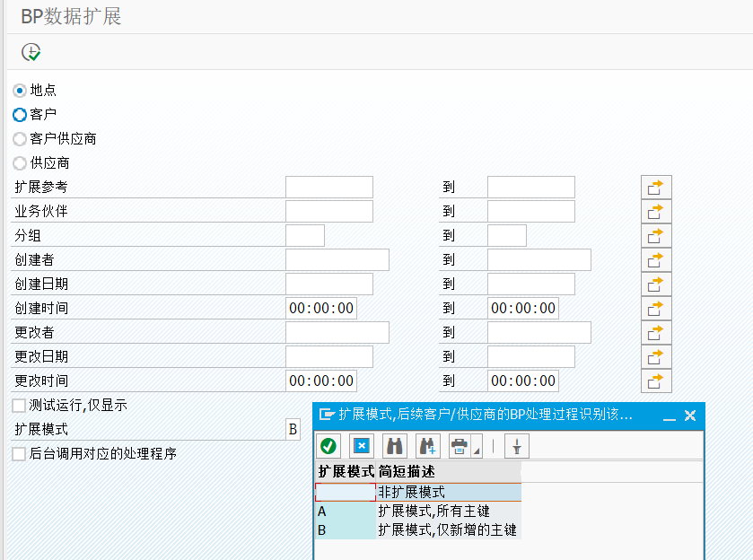Click the 更改者 to input field
The image size is (753, 560).
(538, 332)
